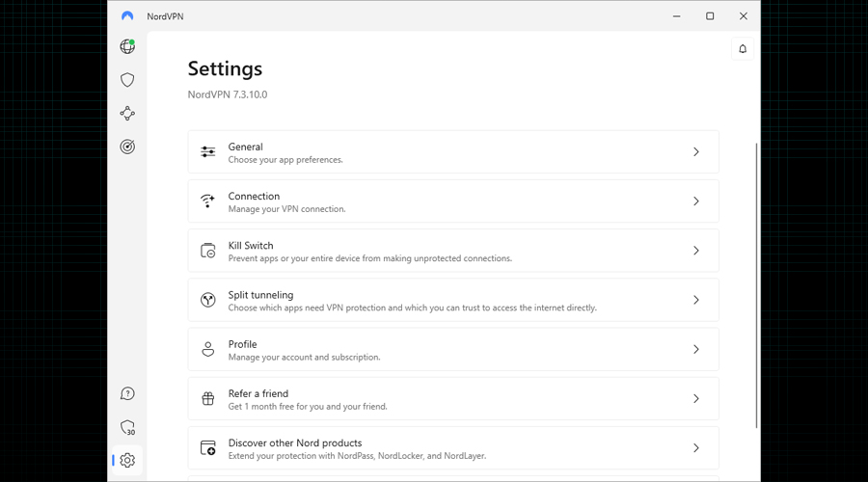This screenshot has height=482, width=868.
Task: Click the Profile person icon
Action: point(208,349)
